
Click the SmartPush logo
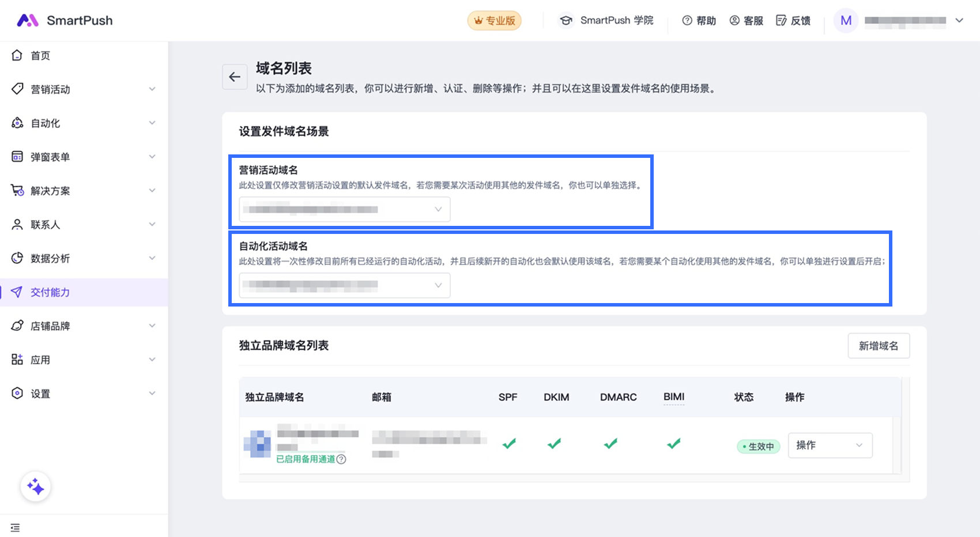pos(65,21)
